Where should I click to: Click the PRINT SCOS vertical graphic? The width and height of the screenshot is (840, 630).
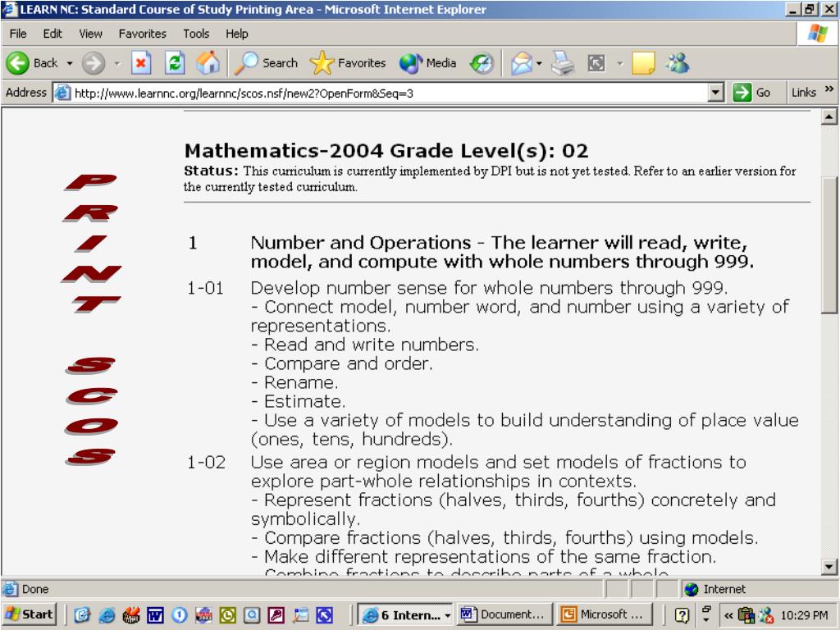[x=91, y=319]
